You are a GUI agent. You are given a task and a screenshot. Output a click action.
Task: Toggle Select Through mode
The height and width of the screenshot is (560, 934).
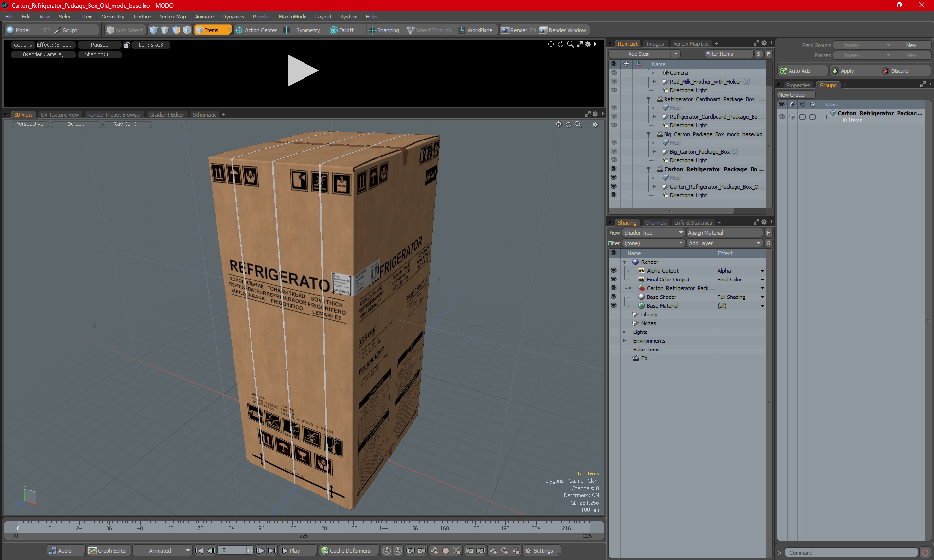click(429, 30)
